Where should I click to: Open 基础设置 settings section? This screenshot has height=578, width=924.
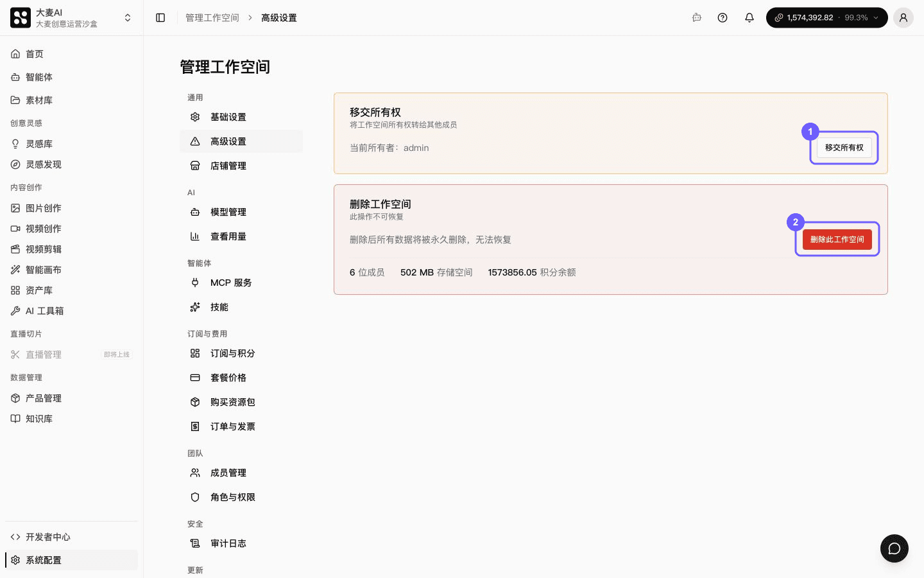(x=241, y=117)
